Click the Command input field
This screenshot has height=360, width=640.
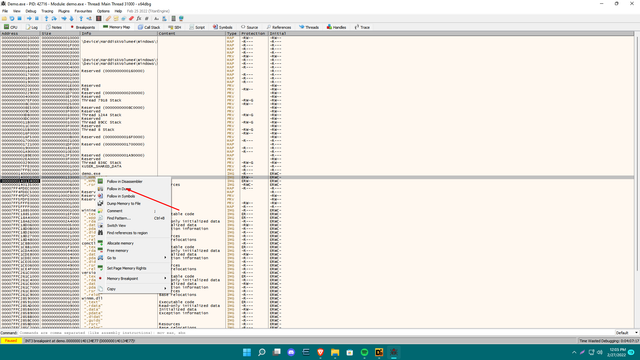tap(316, 333)
